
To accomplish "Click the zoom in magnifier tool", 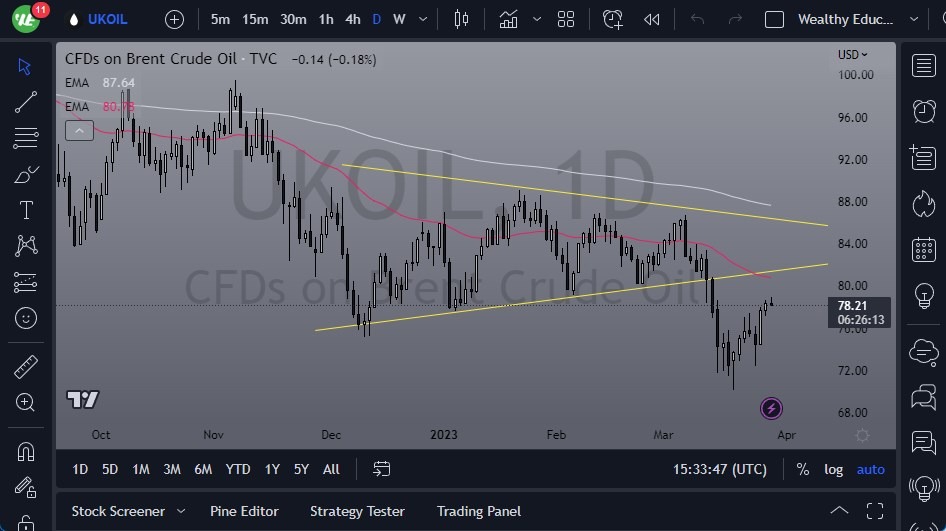I will point(26,402).
